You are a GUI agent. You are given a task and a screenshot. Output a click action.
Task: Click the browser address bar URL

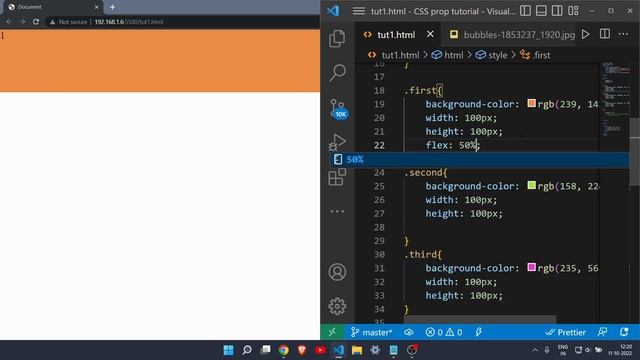[129, 22]
